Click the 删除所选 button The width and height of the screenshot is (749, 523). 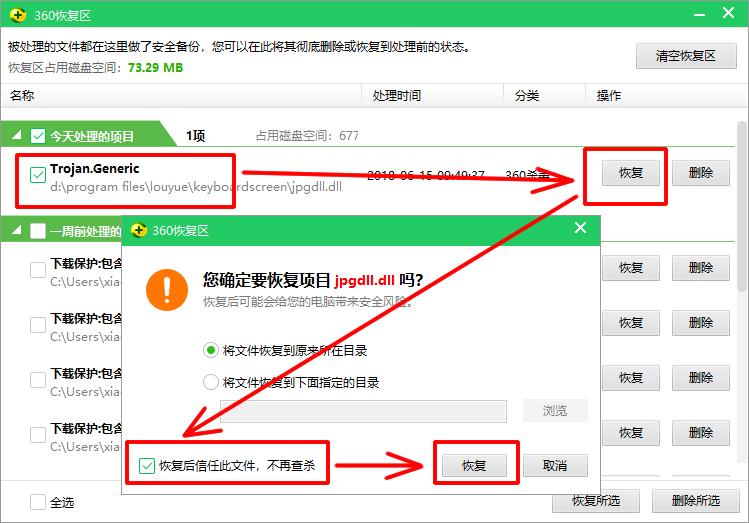pos(696,501)
